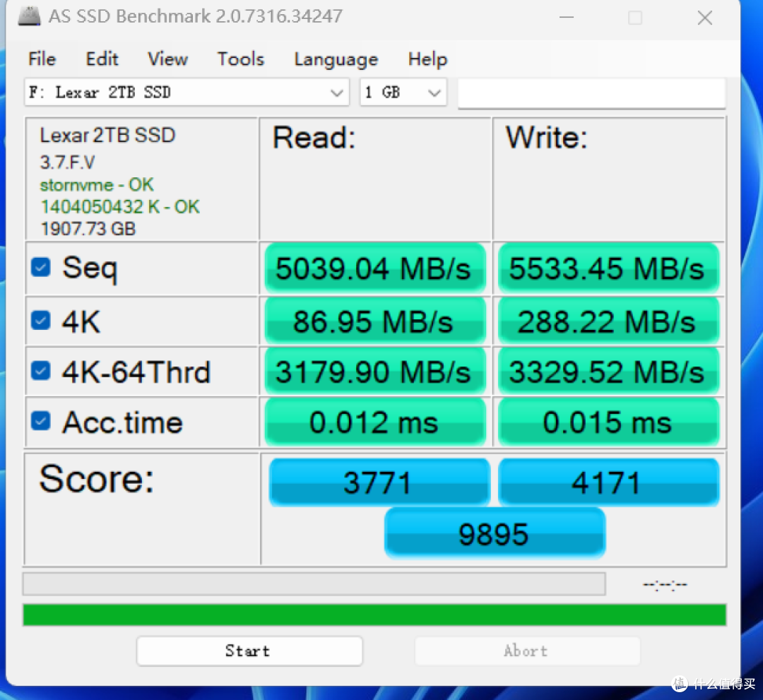Open the Tools menu

click(x=240, y=59)
